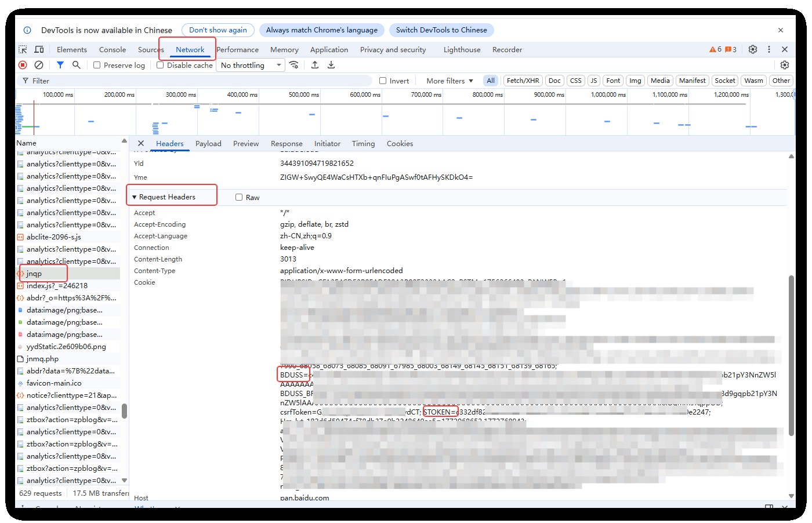Click the inspect element picker icon
The height and width of the screenshot is (523, 812).
coord(23,49)
